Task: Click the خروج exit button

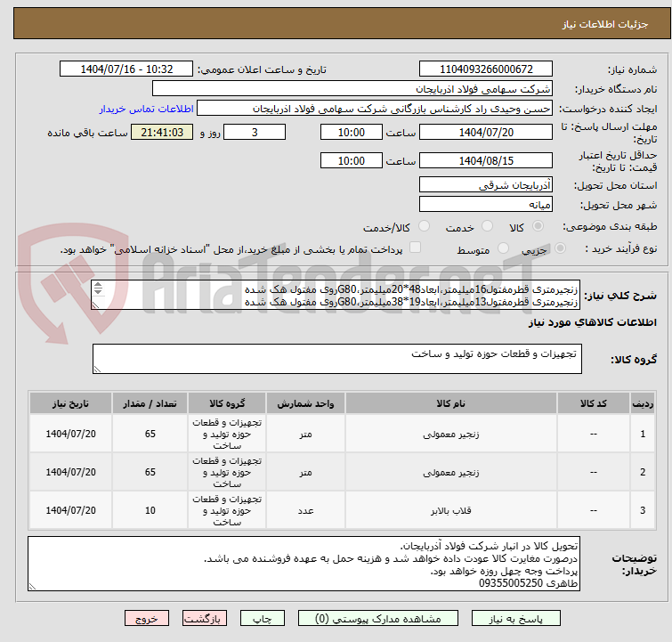Action: (x=147, y=619)
